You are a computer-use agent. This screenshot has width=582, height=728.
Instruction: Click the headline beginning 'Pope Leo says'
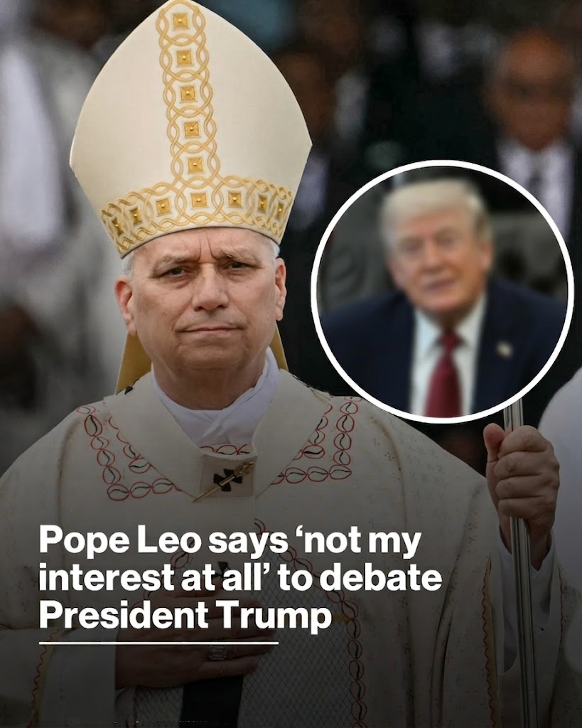tap(240, 578)
